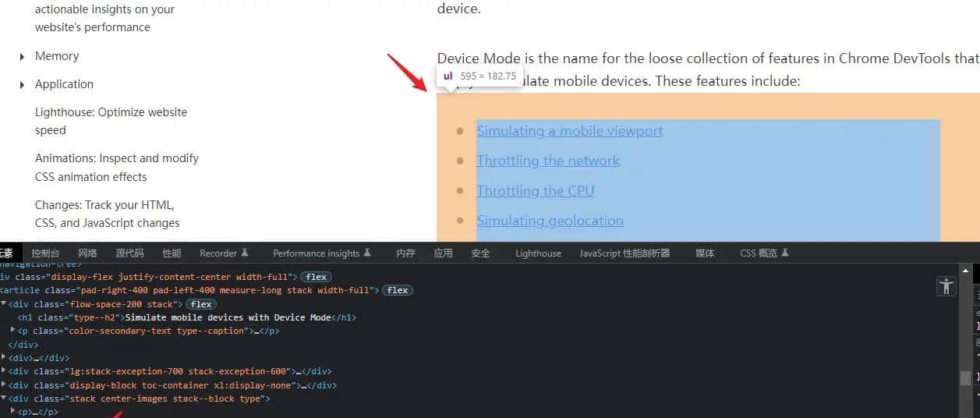
Task: Follow the Throttling the CPU link
Action: [535, 191]
